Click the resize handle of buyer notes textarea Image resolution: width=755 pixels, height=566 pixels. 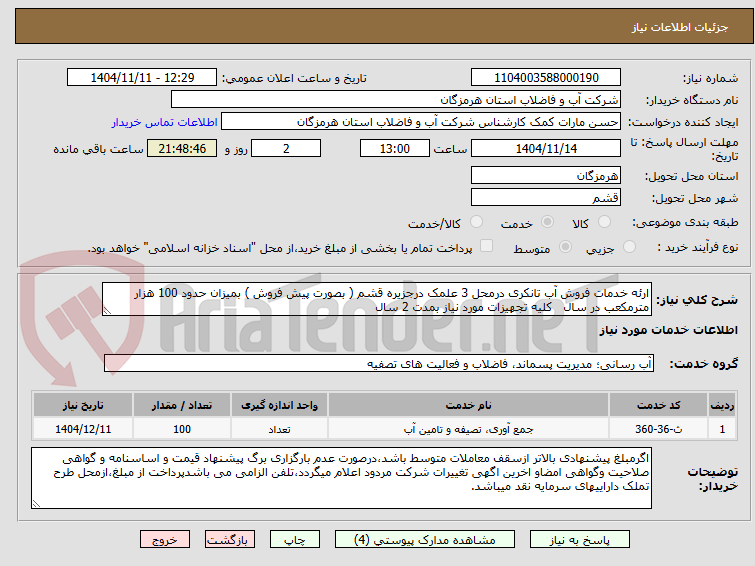pos(37,503)
